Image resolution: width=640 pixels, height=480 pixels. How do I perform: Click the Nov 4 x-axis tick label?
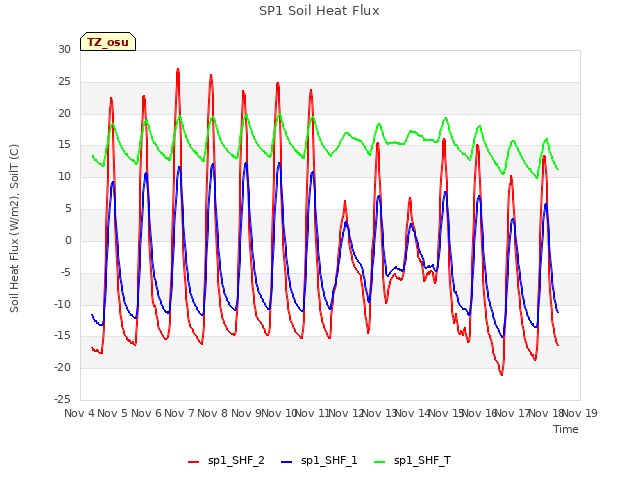79,413
